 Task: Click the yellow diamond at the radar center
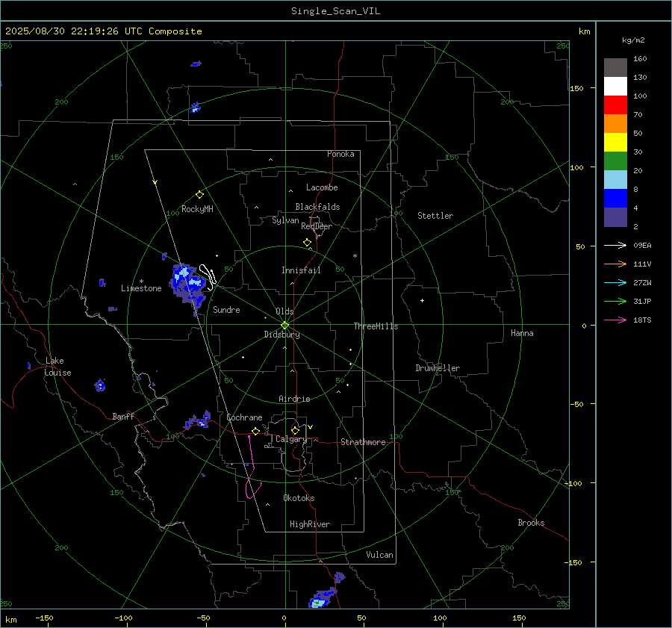point(284,326)
